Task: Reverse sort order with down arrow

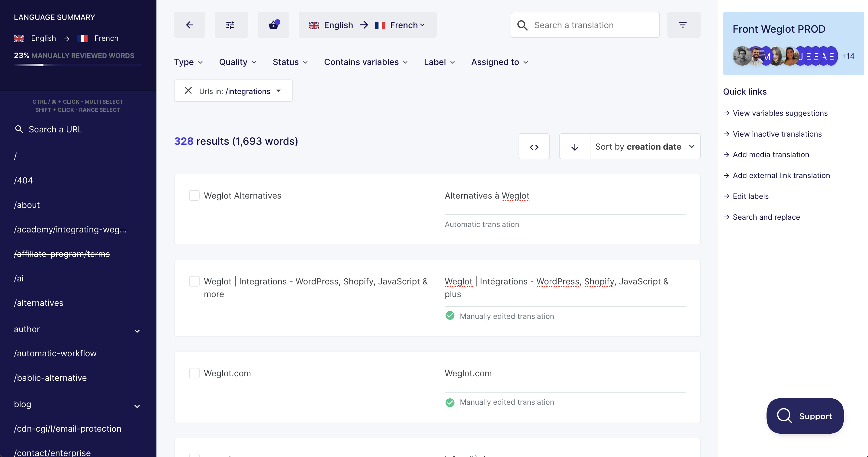Action: [x=574, y=147]
